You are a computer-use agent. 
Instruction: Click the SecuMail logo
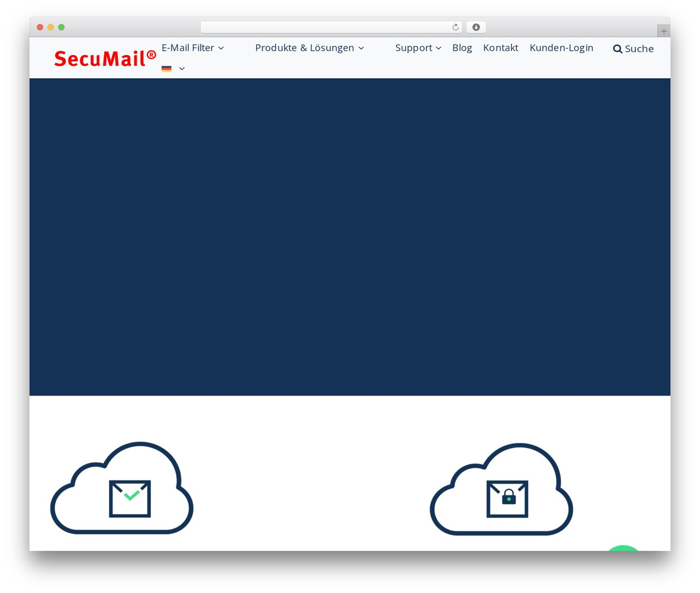click(105, 58)
